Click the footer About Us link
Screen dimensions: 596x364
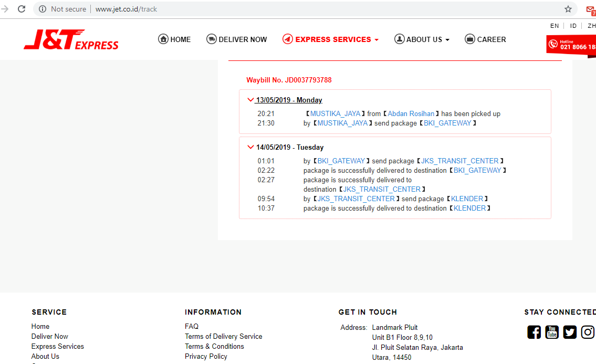45,356
